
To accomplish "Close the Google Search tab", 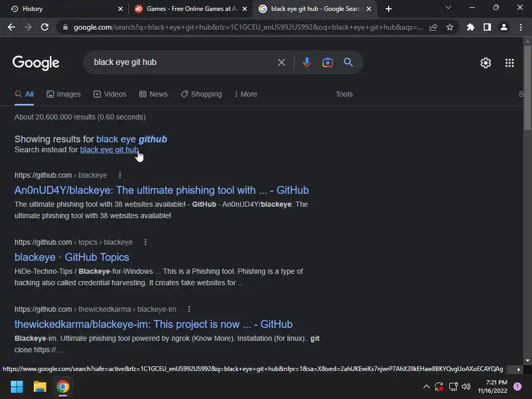I will click(369, 9).
